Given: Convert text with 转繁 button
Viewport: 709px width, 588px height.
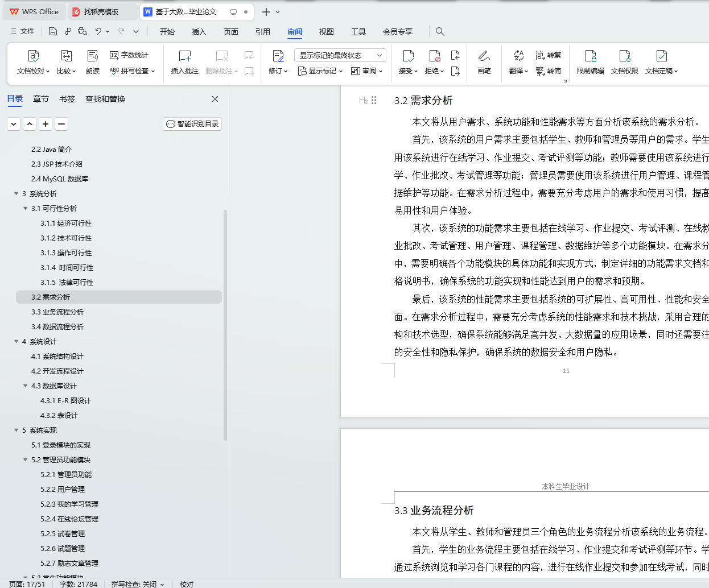Looking at the screenshot, I should pyautogui.click(x=549, y=55).
